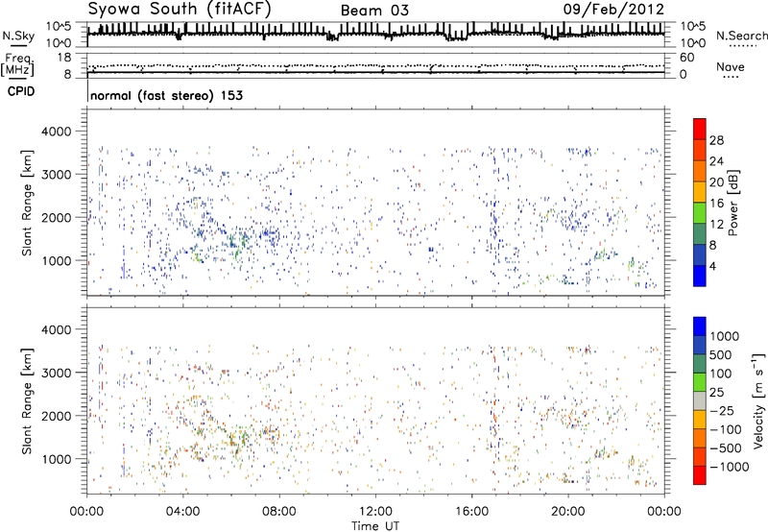Click the 'CPID' label
The width and height of the screenshot is (768, 532).
tap(21, 91)
